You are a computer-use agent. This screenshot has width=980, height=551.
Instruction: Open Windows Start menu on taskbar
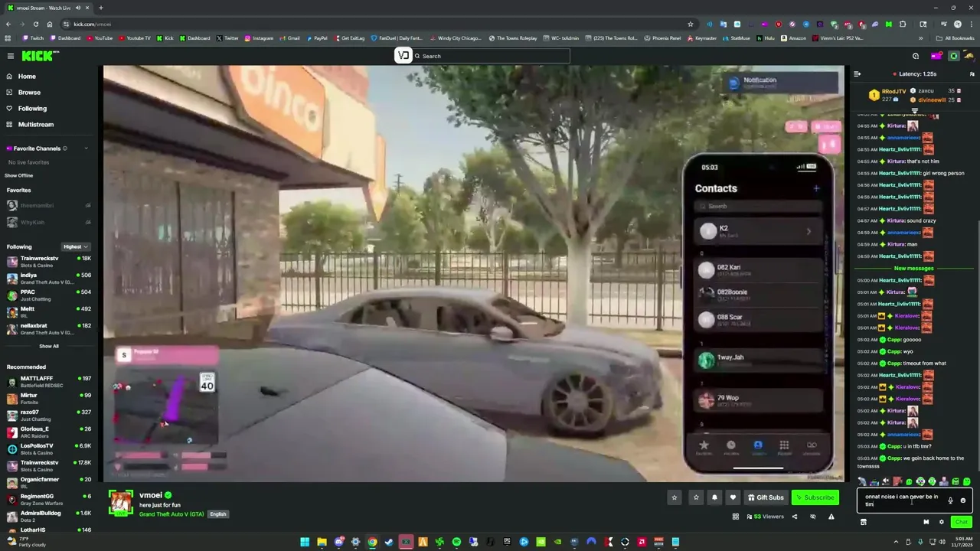(305, 542)
